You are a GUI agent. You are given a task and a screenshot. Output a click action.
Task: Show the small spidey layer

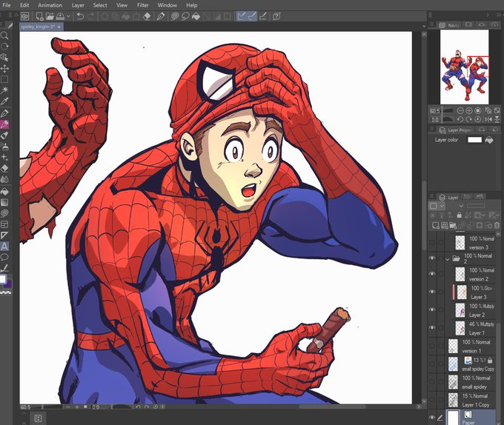tap(432, 381)
